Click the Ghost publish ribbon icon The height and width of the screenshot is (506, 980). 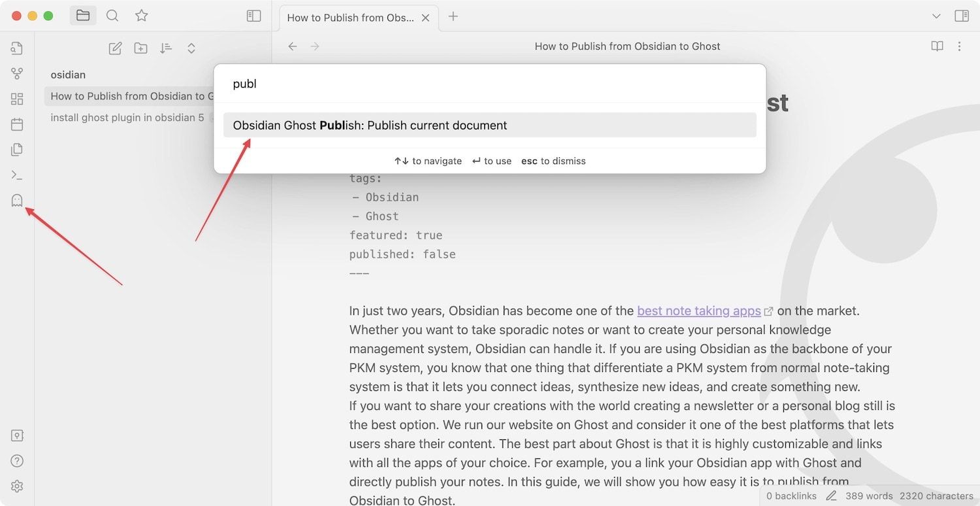tap(17, 201)
